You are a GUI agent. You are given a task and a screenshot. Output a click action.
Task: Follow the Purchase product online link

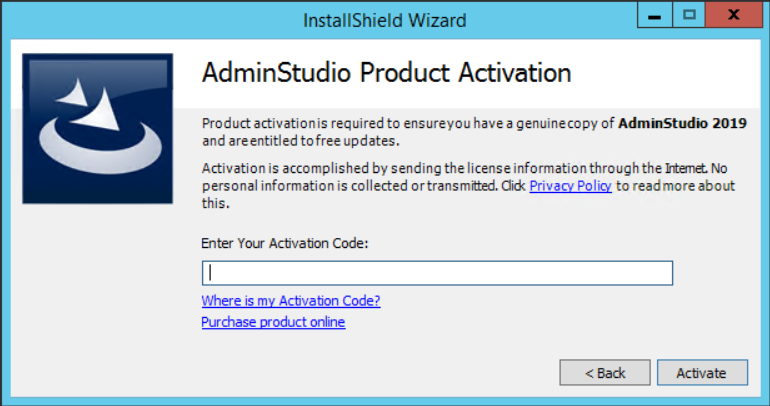[x=273, y=322]
